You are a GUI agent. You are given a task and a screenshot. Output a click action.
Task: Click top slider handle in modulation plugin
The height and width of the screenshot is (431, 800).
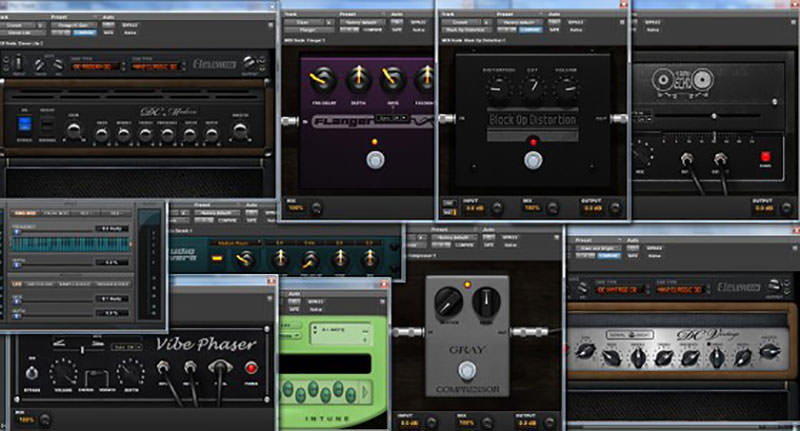pyautogui.click(x=17, y=232)
